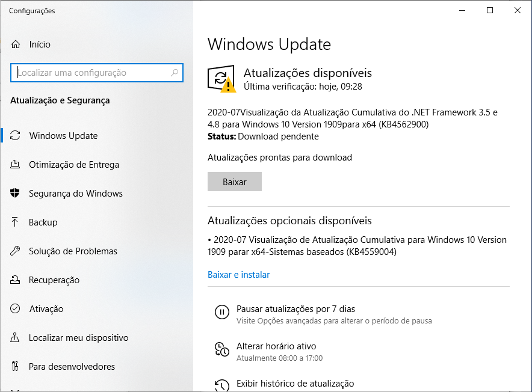This screenshot has width=532, height=392.
Task: Click the Baixar button
Action: [235, 182]
